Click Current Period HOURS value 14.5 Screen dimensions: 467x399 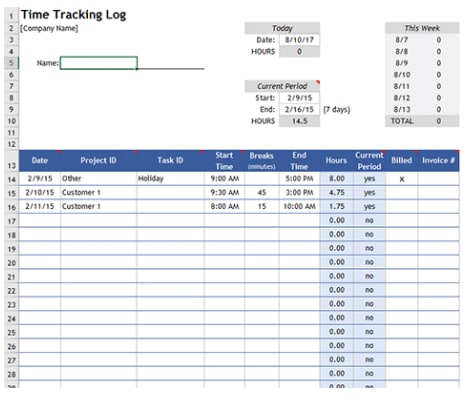tap(299, 121)
